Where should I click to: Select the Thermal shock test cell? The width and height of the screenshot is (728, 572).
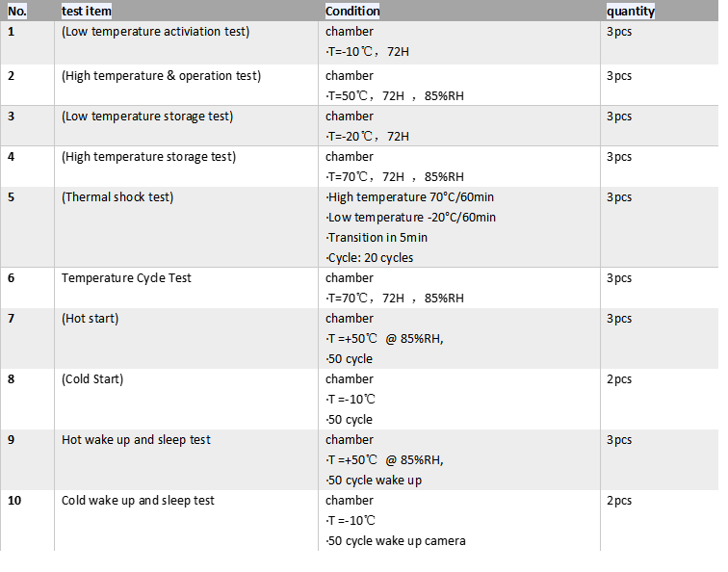point(117,197)
